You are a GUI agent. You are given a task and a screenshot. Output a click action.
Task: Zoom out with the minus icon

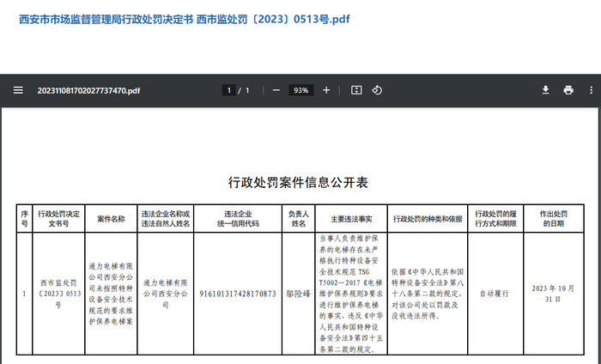tap(276, 90)
